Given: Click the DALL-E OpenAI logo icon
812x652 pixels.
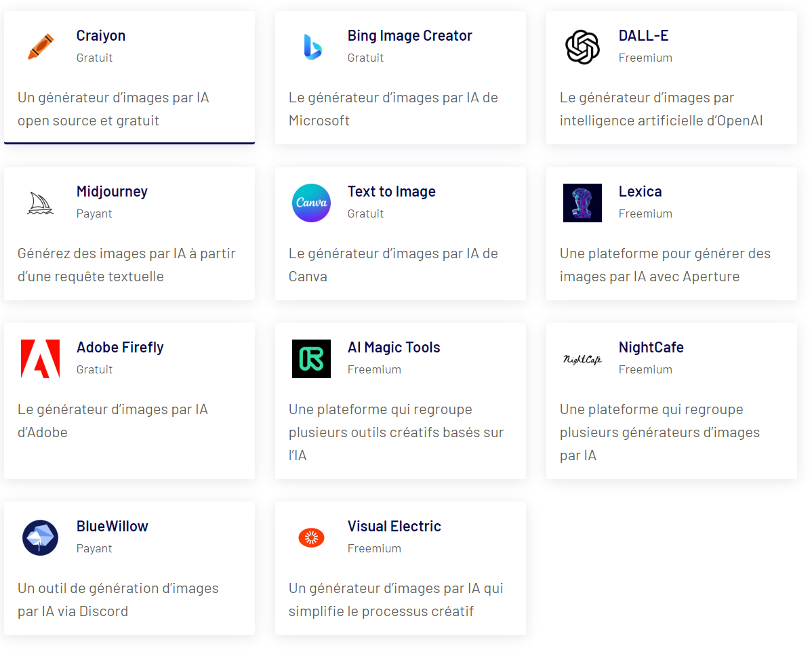Looking at the screenshot, I should (583, 47).
